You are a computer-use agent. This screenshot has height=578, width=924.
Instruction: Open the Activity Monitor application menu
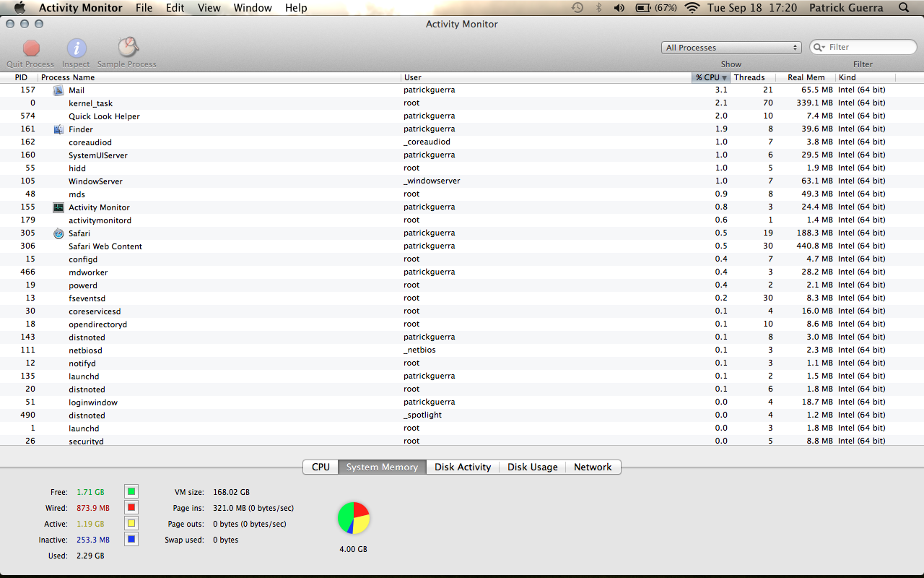point(81,8)
